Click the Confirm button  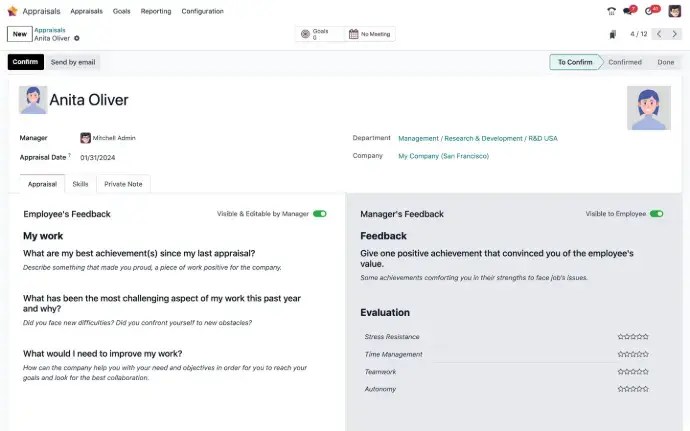(25, 62)
